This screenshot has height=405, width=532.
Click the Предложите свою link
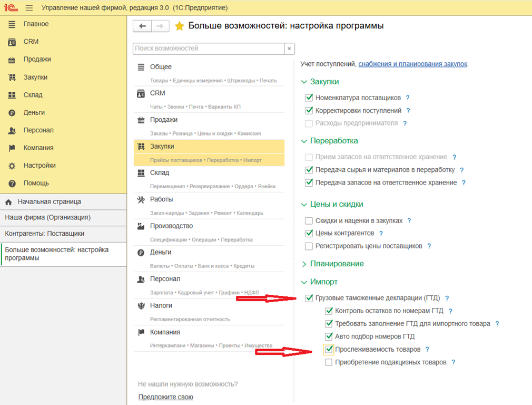(165, 397)
